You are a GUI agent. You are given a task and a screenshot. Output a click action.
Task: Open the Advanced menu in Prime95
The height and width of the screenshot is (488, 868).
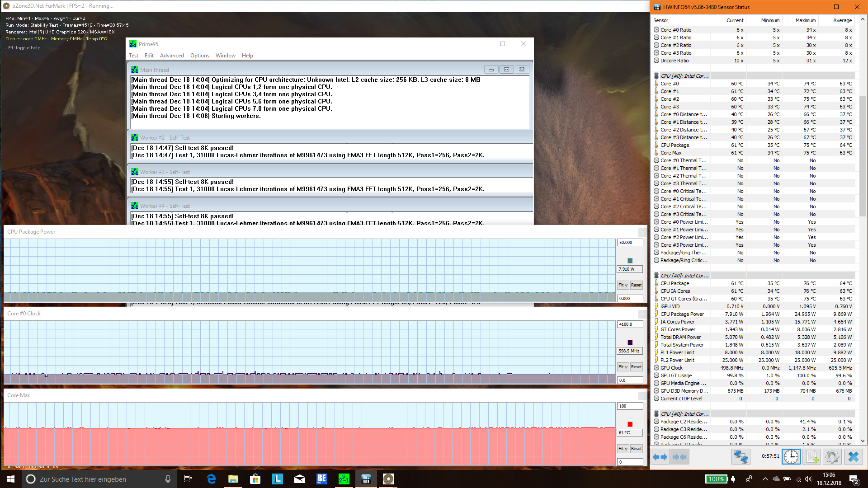(x=172, y=56)
